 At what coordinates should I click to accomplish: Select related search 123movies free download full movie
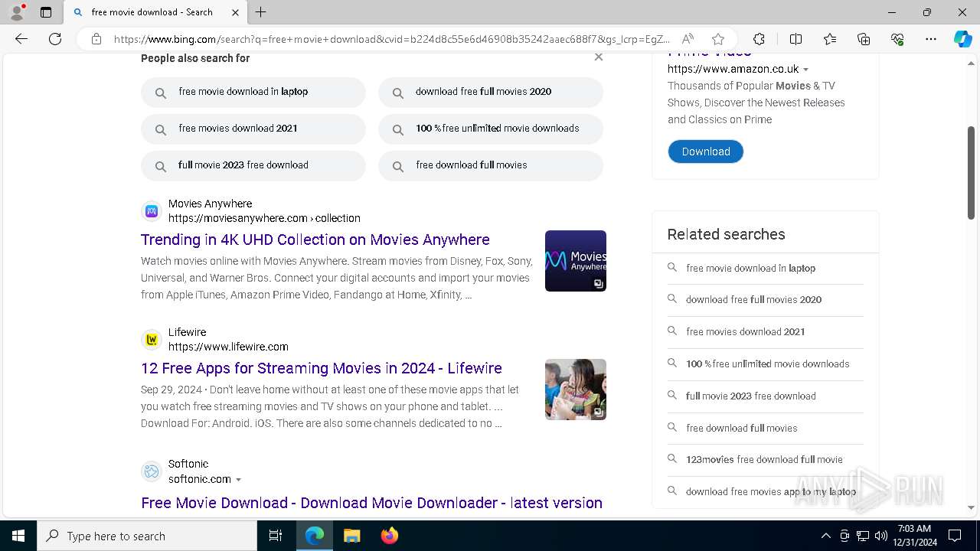click(x=766, y=460)
